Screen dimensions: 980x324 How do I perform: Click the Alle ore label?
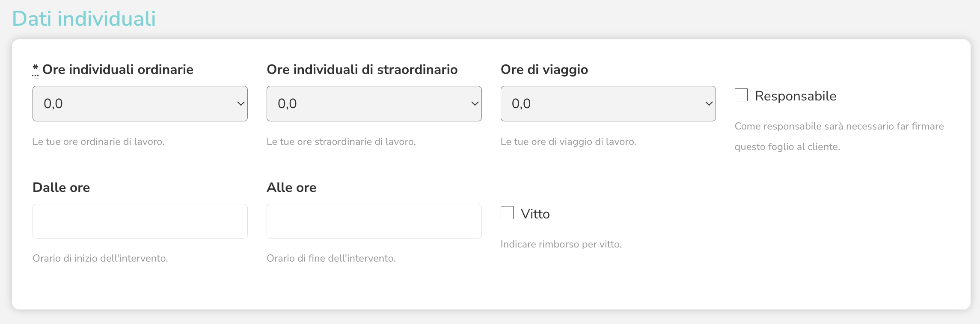(x=291, y=187)
